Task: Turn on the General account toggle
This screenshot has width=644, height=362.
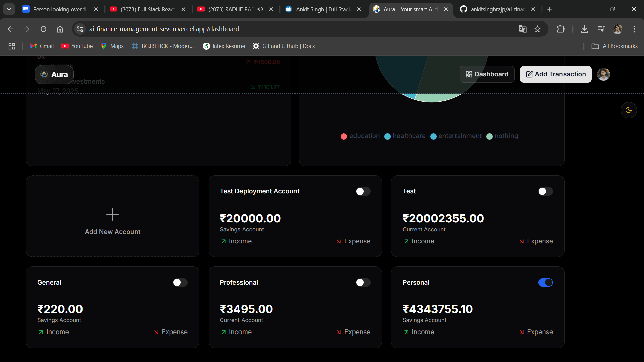Action: [180, 283]
